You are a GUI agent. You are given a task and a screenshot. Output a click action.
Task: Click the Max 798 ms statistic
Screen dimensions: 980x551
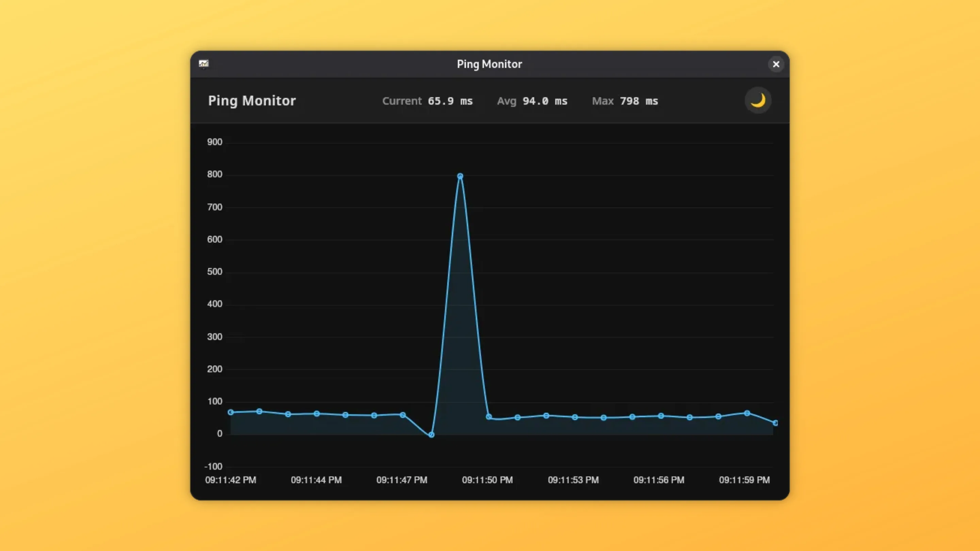tap(625, 101)
